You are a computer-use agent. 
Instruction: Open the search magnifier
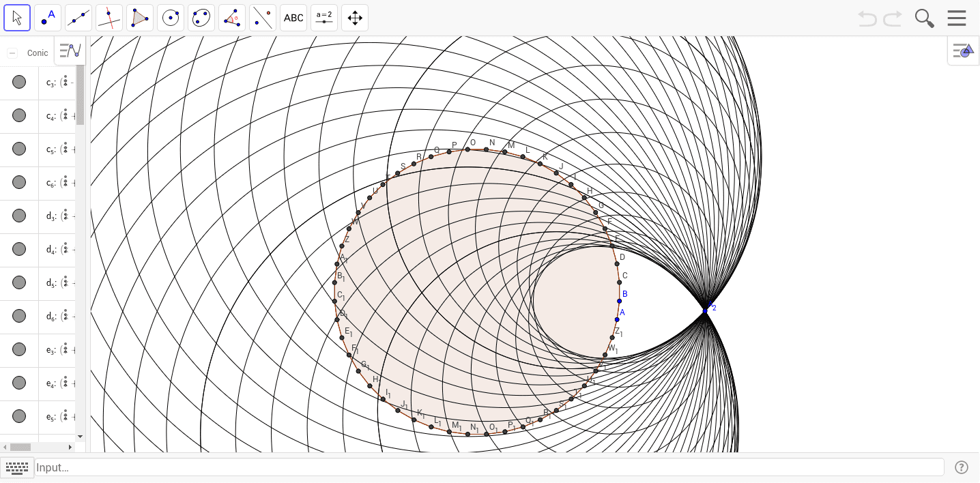925,18
